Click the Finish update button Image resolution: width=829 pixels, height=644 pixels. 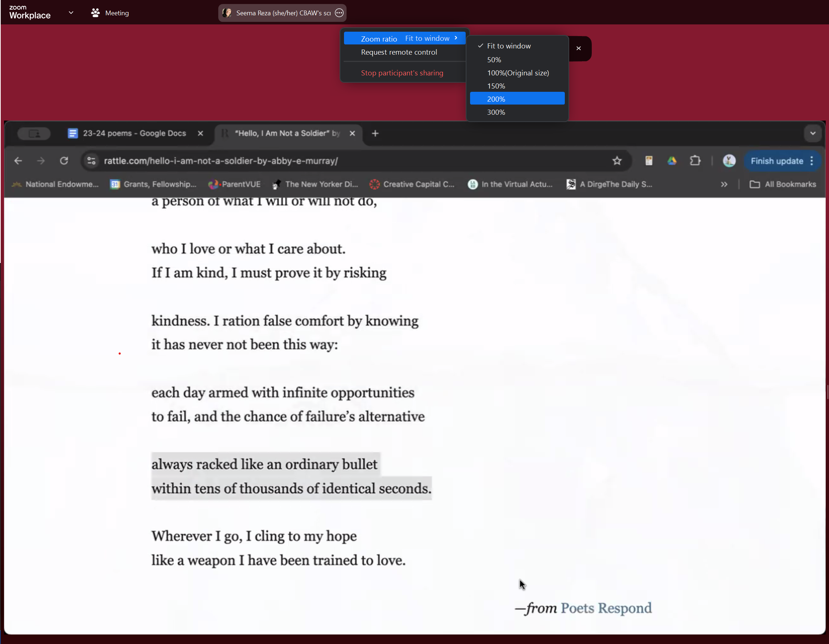coord(777,161)
